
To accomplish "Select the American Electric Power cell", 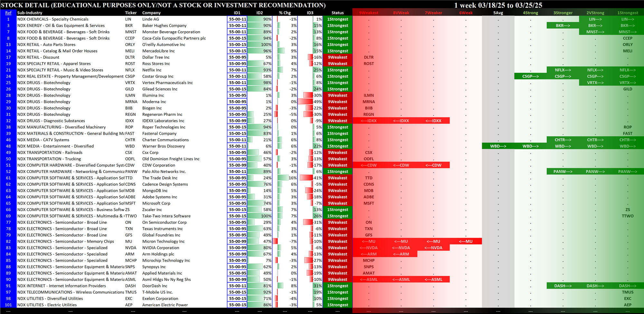I will [x=165, y=305].
